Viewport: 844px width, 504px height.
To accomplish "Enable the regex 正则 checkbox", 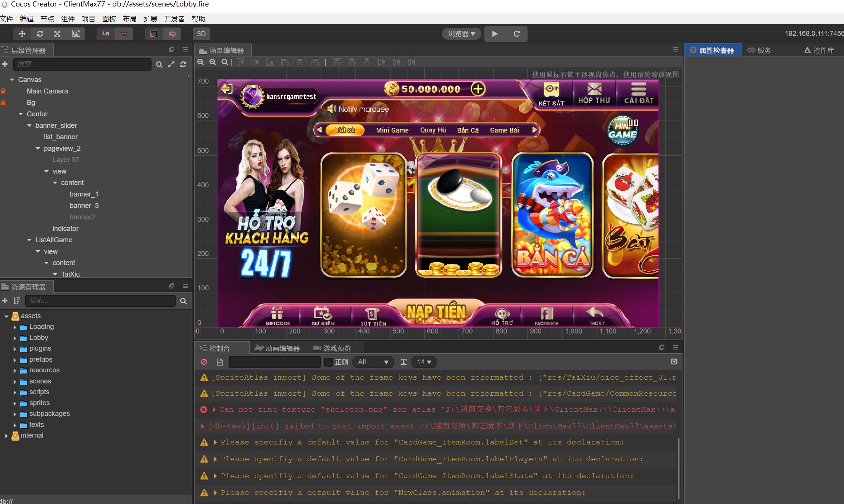I will 328,362.
